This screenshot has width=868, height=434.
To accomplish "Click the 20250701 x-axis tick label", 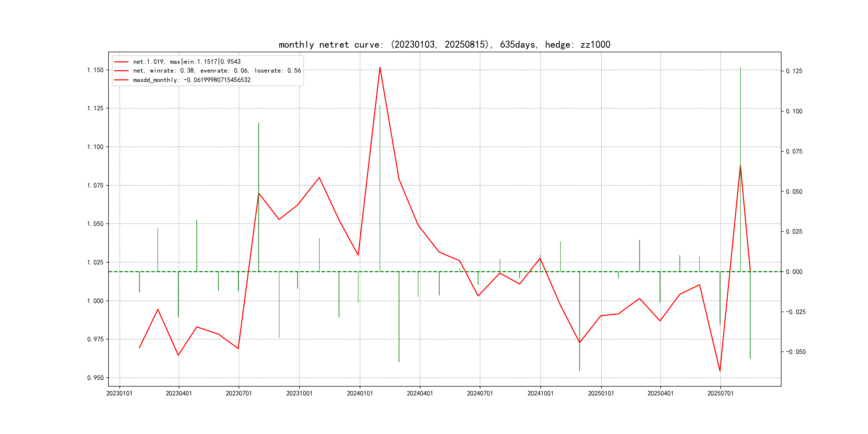I will click(x=720, y=393).
